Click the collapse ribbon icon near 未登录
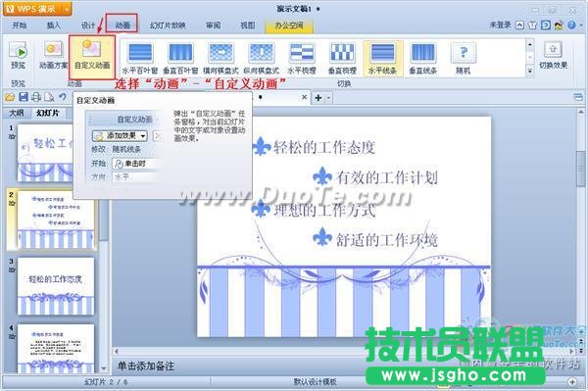The image size is (588, 391). click(519, 25)
